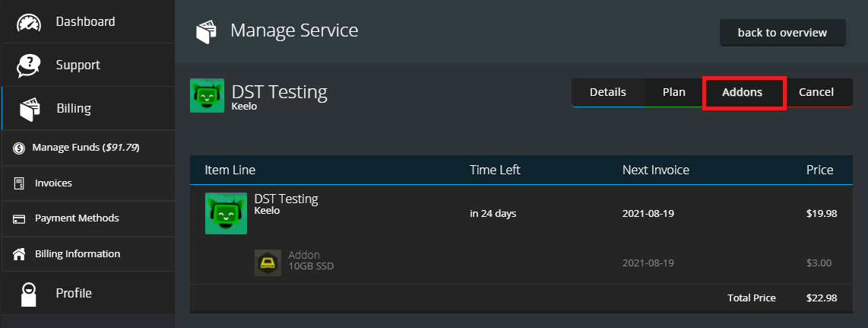Click the dollar coin icon for Manage Funds
This screenshot has height=328, width=868.
(19, 148)
